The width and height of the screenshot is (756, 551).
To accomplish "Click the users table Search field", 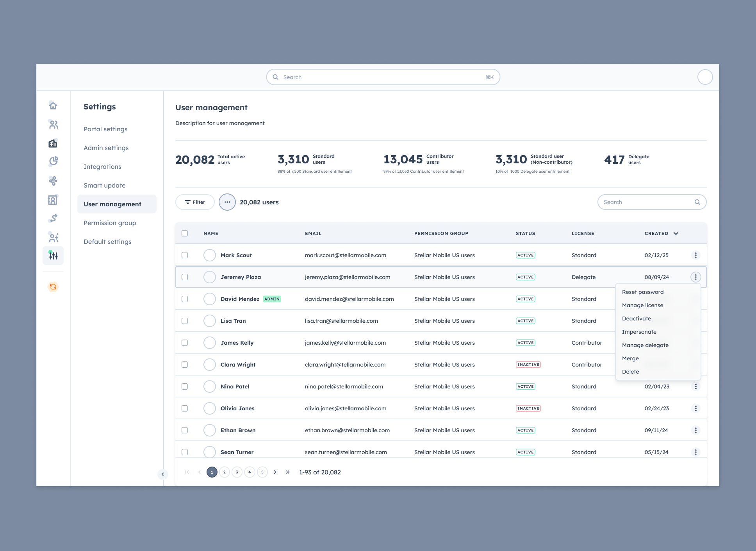I will [646, 202].
